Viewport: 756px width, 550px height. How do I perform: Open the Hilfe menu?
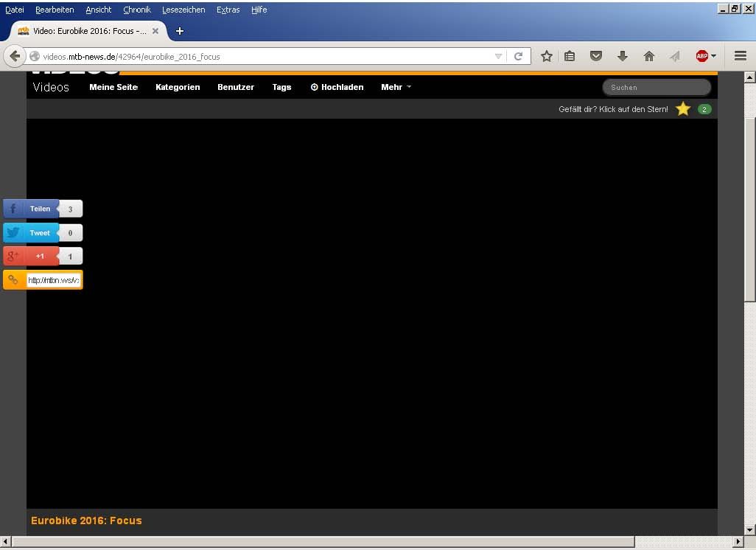coord(259,10)
